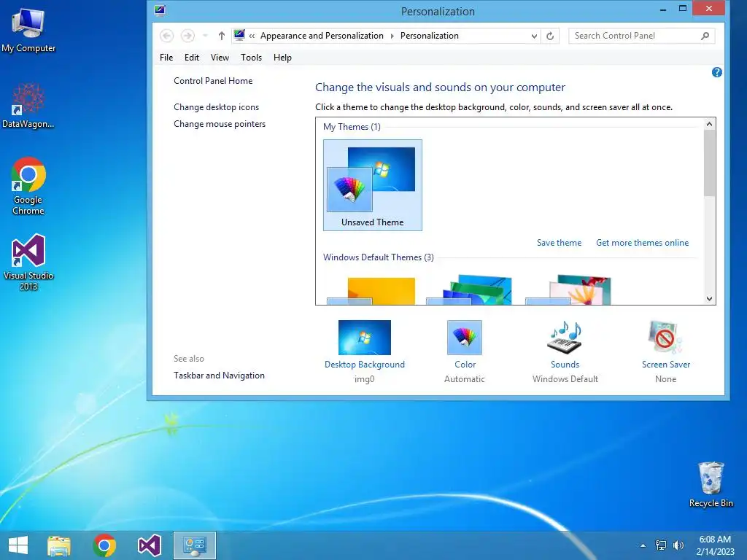Open Visual Studio 2013 desktop shortcut

click(x=28, y=262)
